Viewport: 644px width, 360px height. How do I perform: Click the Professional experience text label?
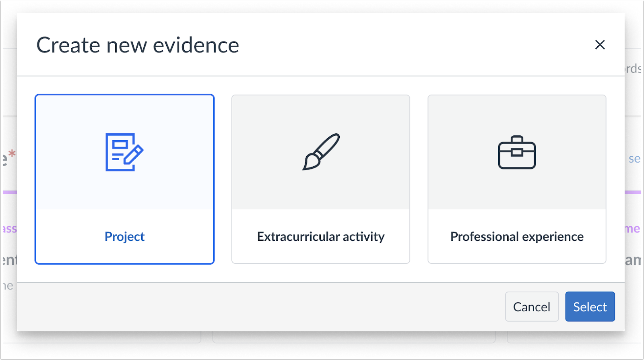point(516,236)
